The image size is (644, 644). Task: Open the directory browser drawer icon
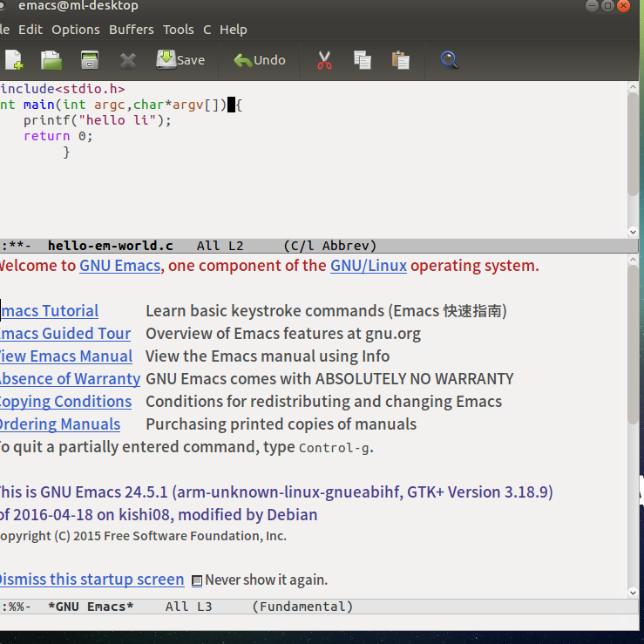[x=89, y=60]
